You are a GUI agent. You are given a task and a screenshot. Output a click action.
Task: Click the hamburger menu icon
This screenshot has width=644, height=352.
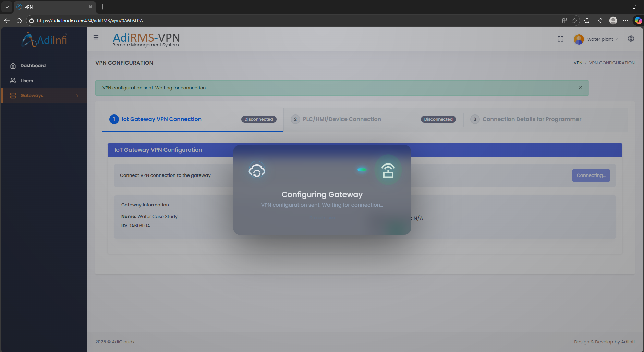click(x=96, y=38)
